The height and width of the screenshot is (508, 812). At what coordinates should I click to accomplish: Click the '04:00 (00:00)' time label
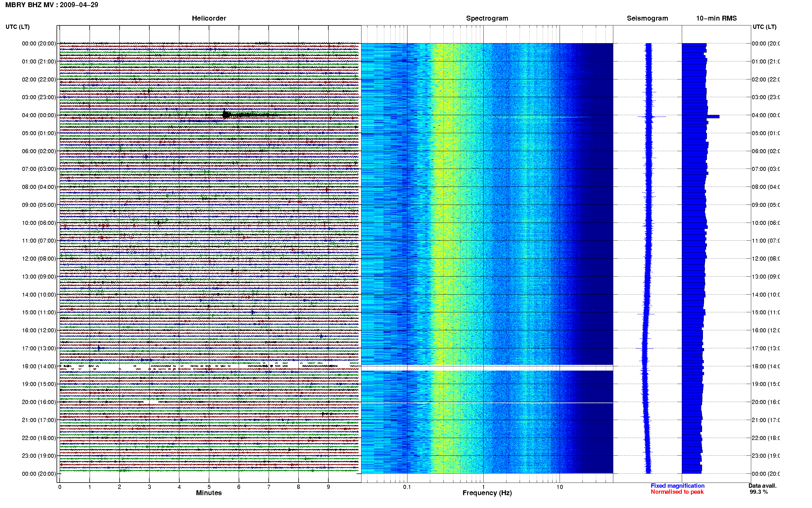coord(39,115)
